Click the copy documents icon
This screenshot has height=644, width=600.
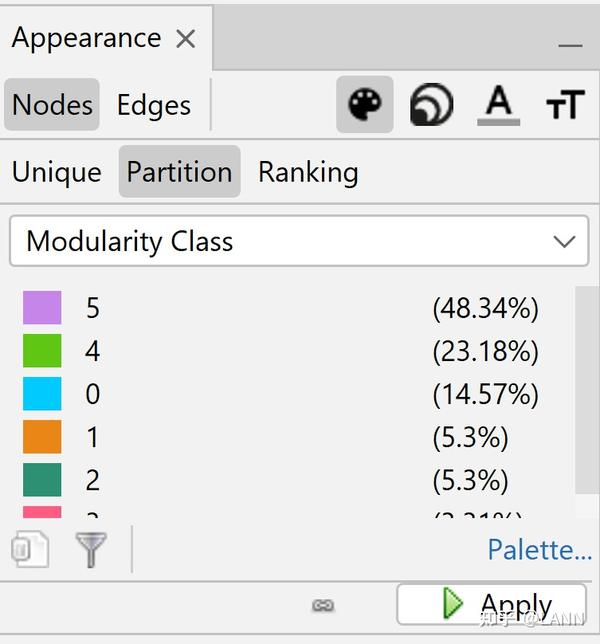[30, 549]
